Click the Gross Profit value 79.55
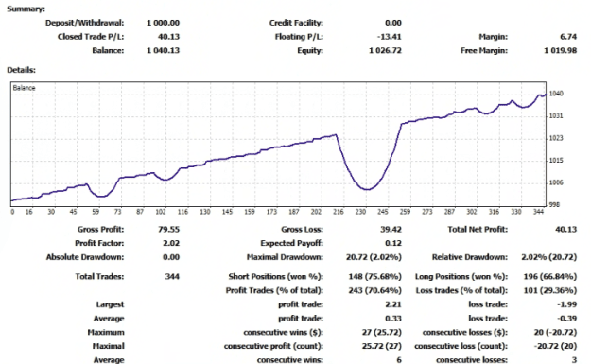 coord(168,229)
